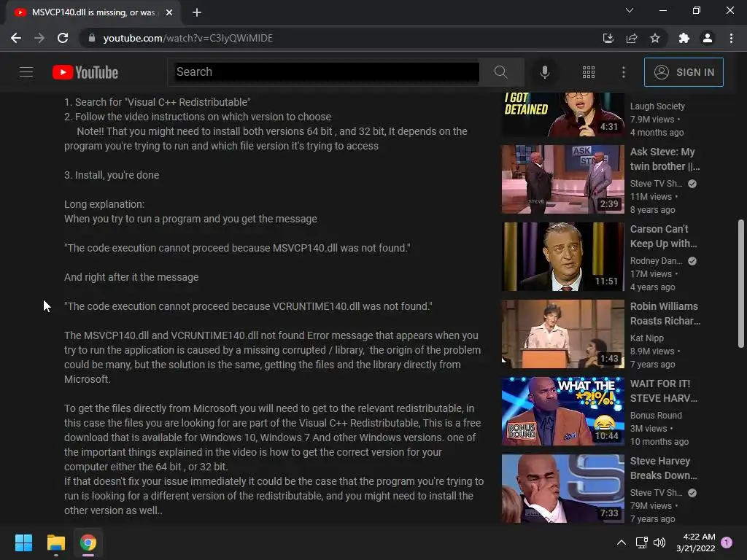Click the Rodney Dan... channel name
The height and width of the screenshot is (560, 747).
(x=656, y=261)
